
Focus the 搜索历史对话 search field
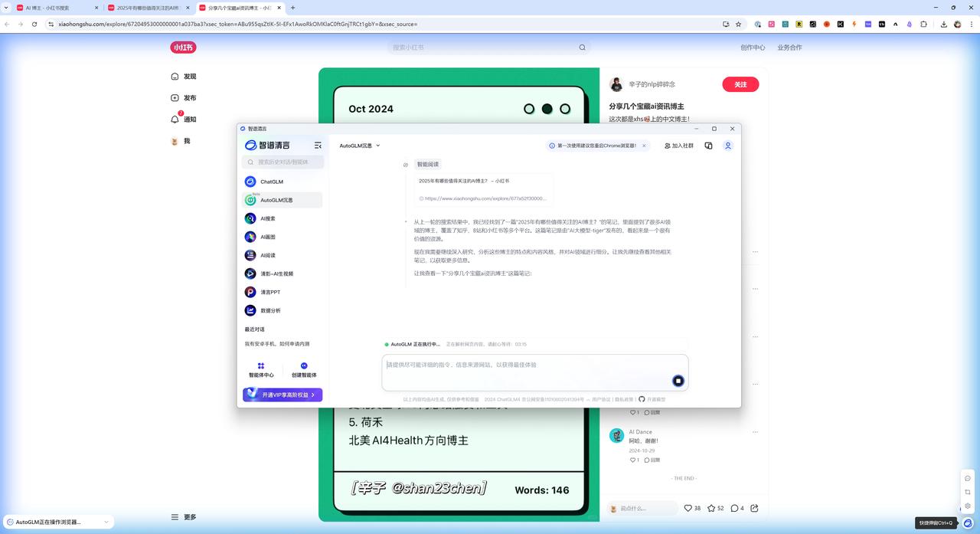tap(283, 162)
